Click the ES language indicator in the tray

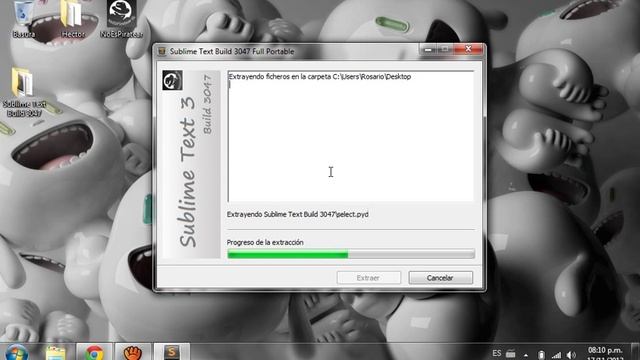tap(497, 353)
